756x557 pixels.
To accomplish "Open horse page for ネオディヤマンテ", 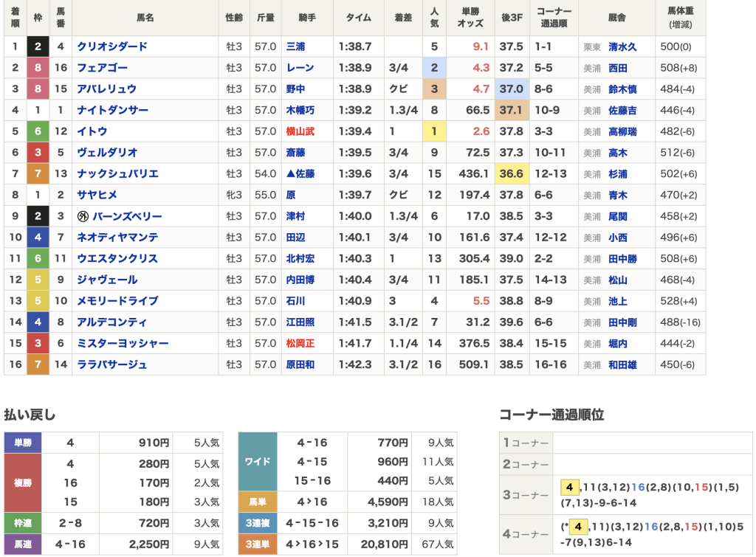I will (117, 238).
